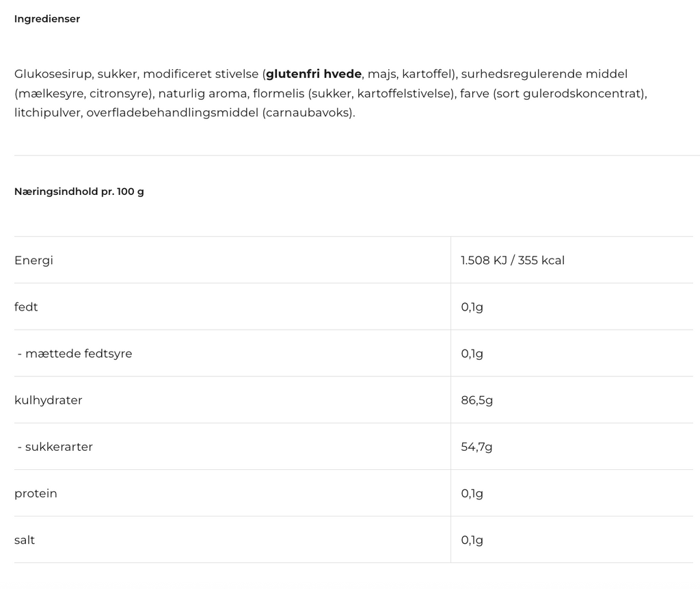Click the 54,7g sukkerarter value
Screen dimensions: 700x589
pos(476,447)
